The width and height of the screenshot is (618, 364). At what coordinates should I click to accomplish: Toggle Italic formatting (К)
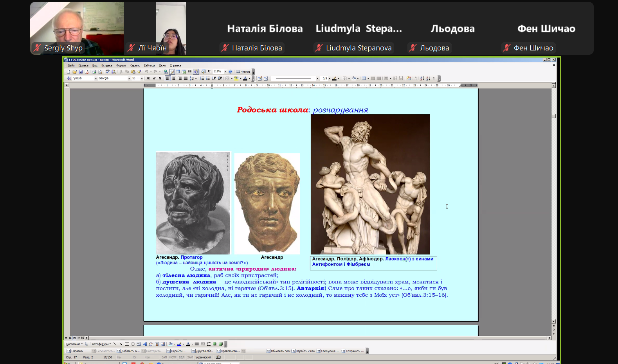pos(154,78)
